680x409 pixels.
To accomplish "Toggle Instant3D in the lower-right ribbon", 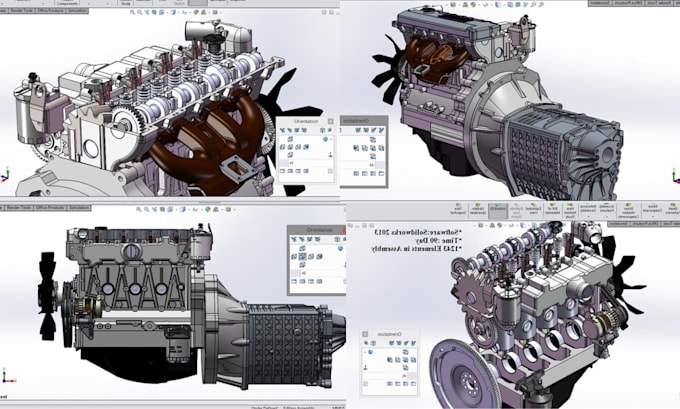I will click(x=498, y=211).
